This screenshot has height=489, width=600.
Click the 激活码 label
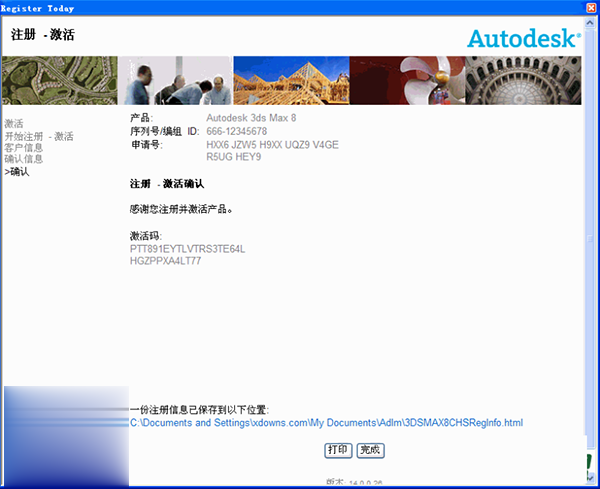[x=146, y=236]
